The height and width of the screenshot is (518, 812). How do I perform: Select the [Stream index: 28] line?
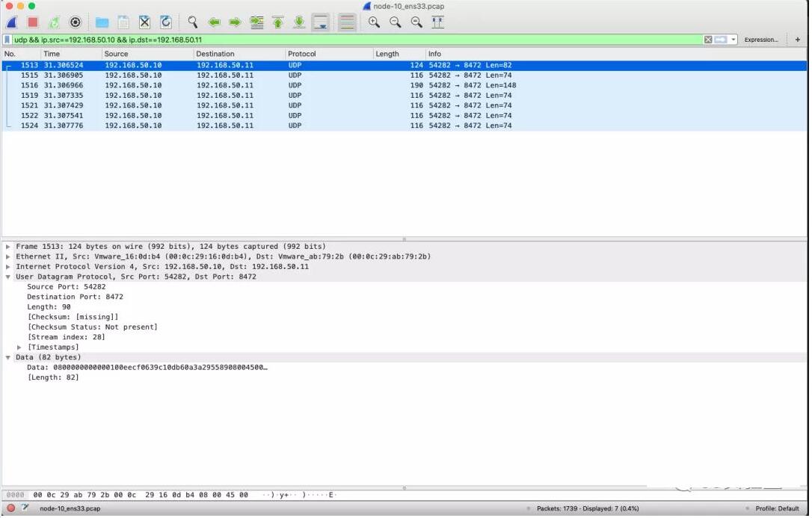point(67,337)
